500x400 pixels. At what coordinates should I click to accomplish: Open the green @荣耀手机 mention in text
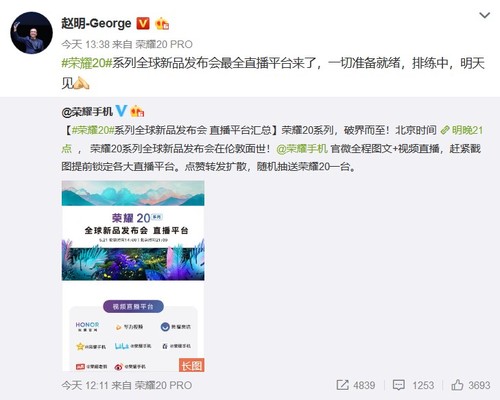click(302, 148)
